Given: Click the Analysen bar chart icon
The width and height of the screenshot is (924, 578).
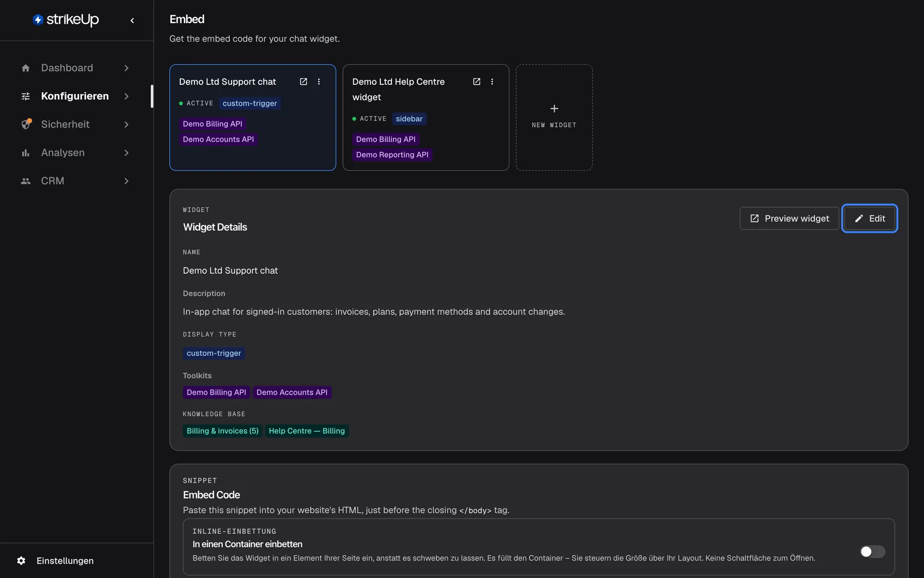Looking at the screenshot, I should tap(26, 153).
